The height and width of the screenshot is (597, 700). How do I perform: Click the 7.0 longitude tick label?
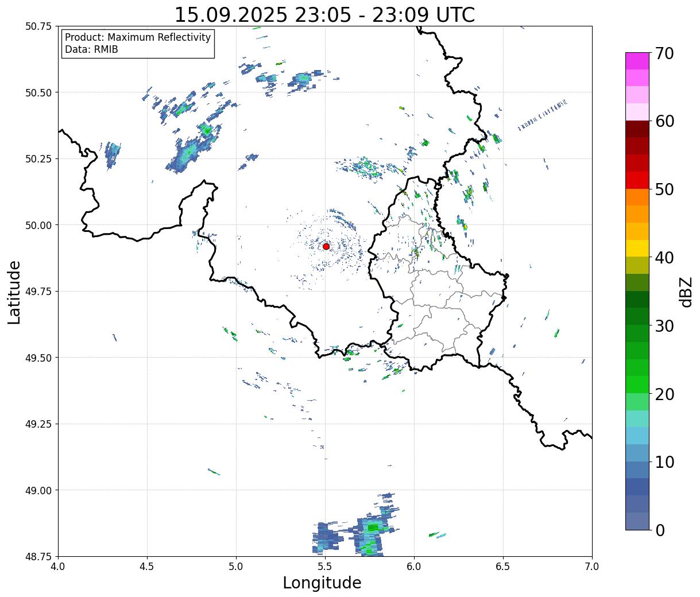coord(592,567)
